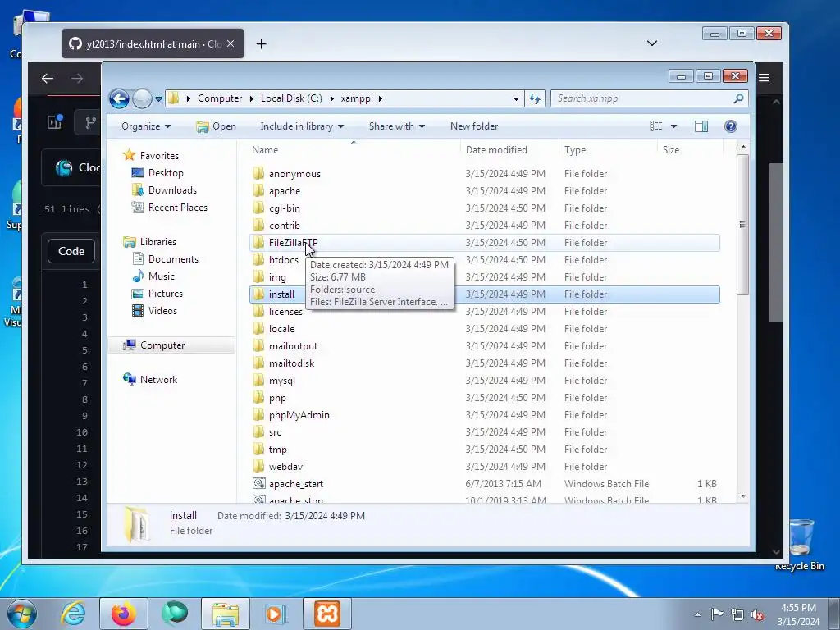The height and width of the screenshot is (630, 840).
Task: Select the apache_start batch file icon
Action: coord(258,484)
